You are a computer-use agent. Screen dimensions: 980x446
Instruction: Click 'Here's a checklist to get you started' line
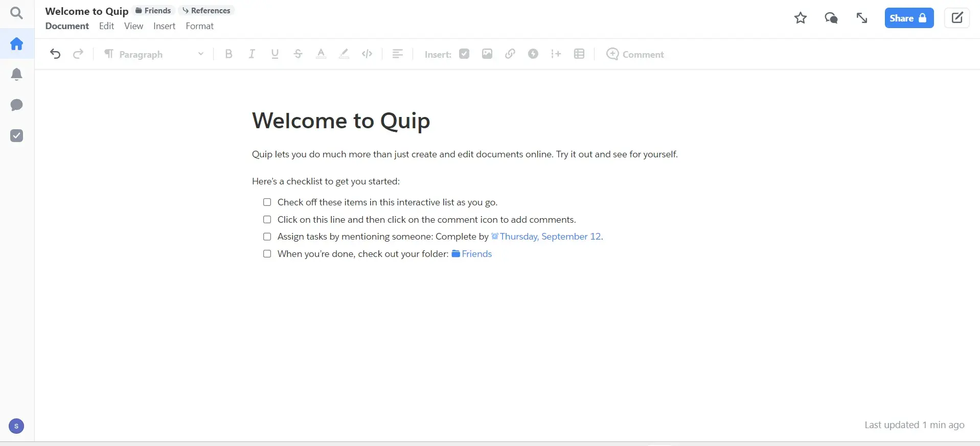pyautogui.click(x=326, y=181)
